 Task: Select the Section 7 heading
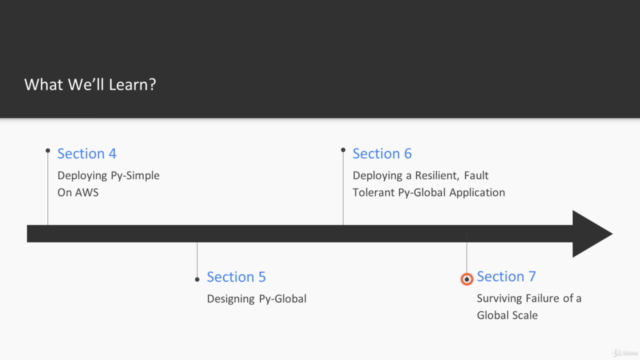coord(506,276)
